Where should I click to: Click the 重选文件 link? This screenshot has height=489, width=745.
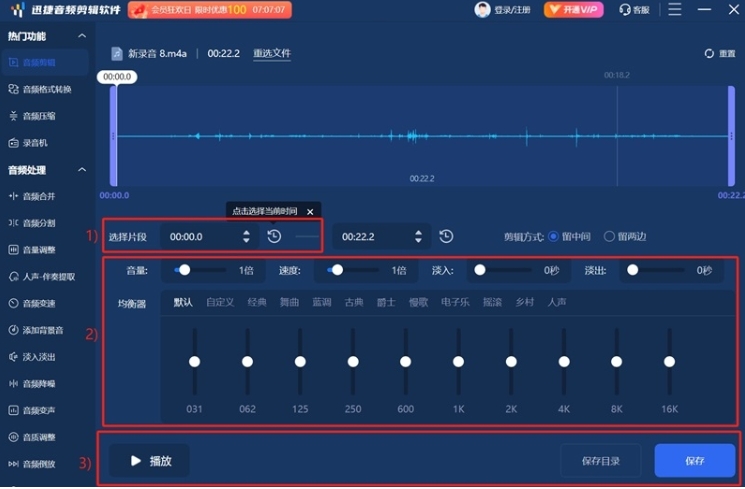coord(272,53)
